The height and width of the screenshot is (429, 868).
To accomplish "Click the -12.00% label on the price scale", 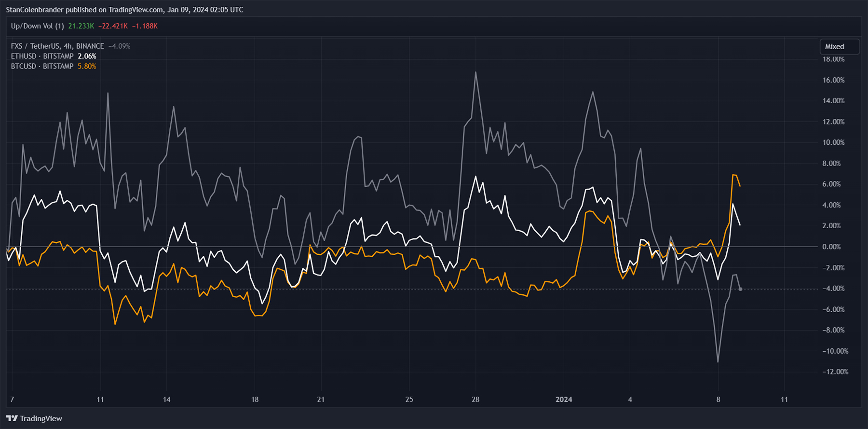I will click(834, 372).
